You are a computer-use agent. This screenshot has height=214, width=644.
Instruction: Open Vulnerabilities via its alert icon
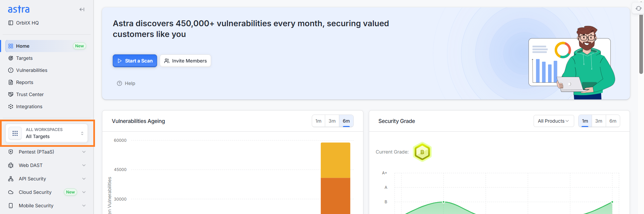(11, 70)
